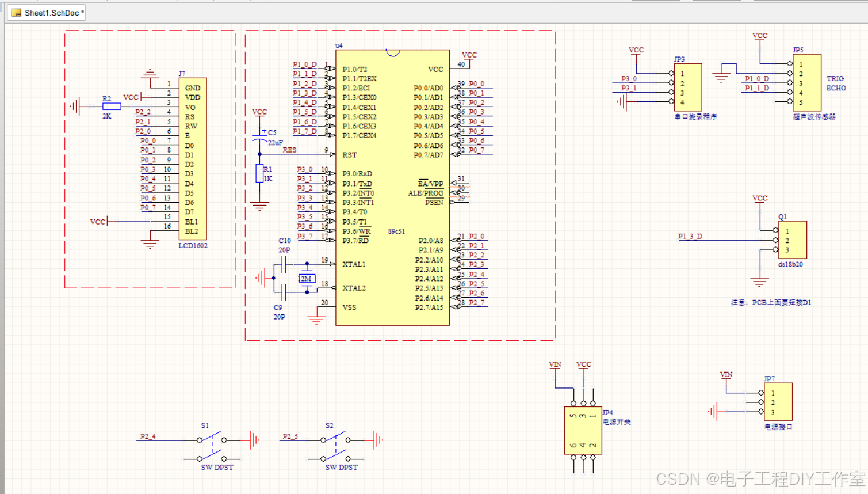This screenshot has width=868, height=494.
Task: Click the XTAL1 pin name on U4
Action: (354, 264)
